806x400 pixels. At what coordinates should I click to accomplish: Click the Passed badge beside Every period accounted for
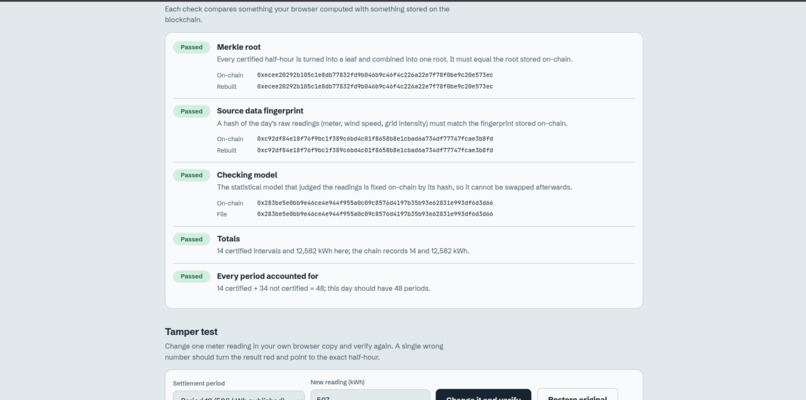192,277
